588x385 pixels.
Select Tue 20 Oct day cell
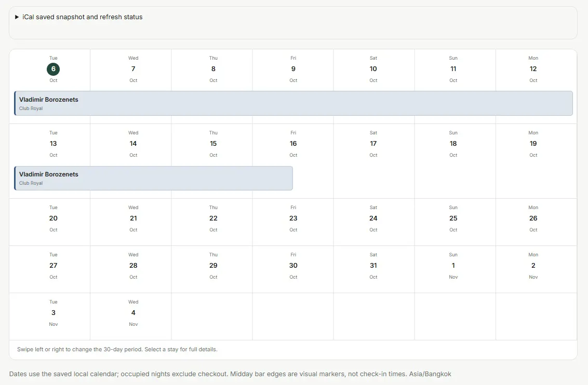coord(49,222)
